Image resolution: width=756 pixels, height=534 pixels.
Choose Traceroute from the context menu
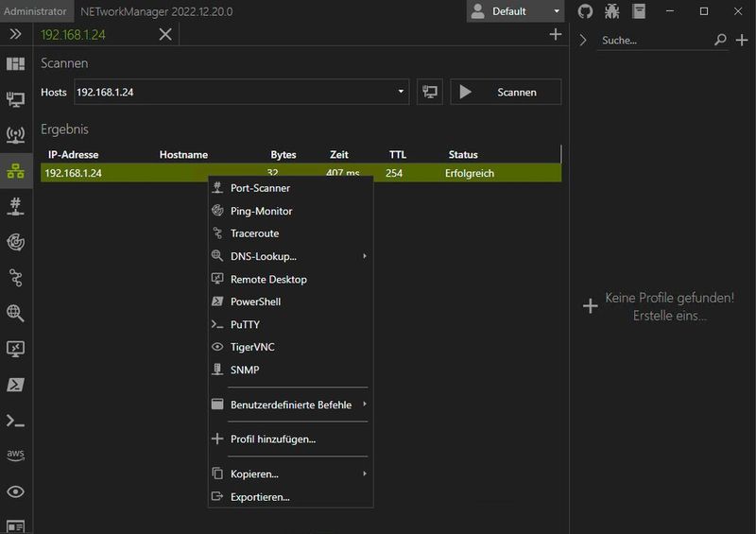click(x=254, y=233)
